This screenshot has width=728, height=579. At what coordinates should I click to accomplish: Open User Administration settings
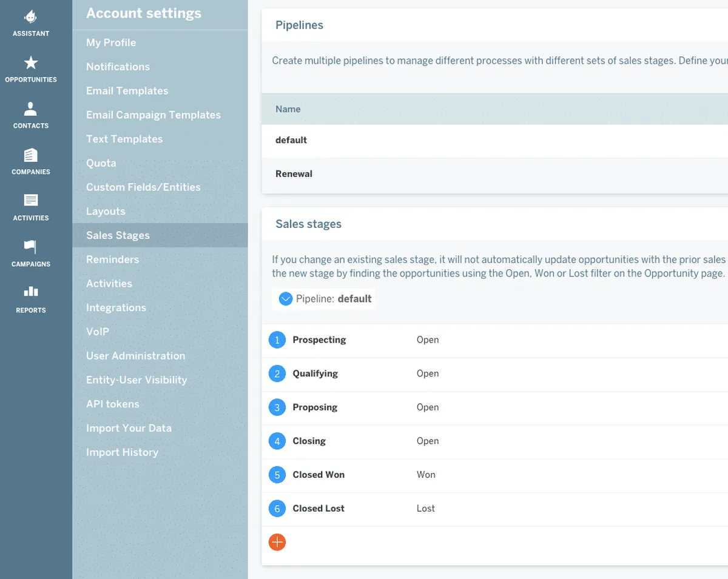point(136,356)
